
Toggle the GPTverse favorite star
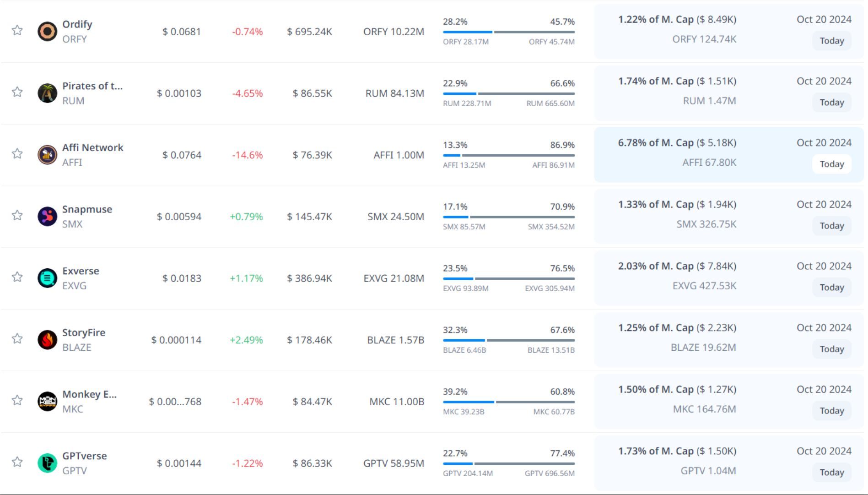point(17,462)
